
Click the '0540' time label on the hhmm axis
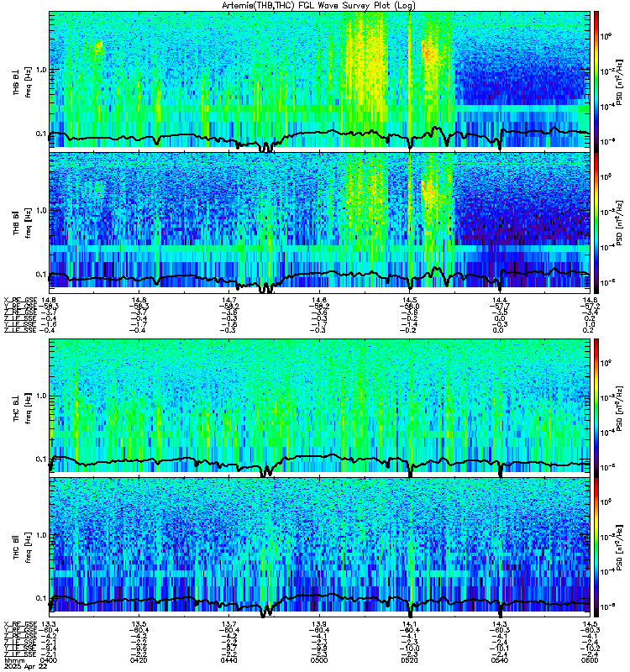[500, 660]
